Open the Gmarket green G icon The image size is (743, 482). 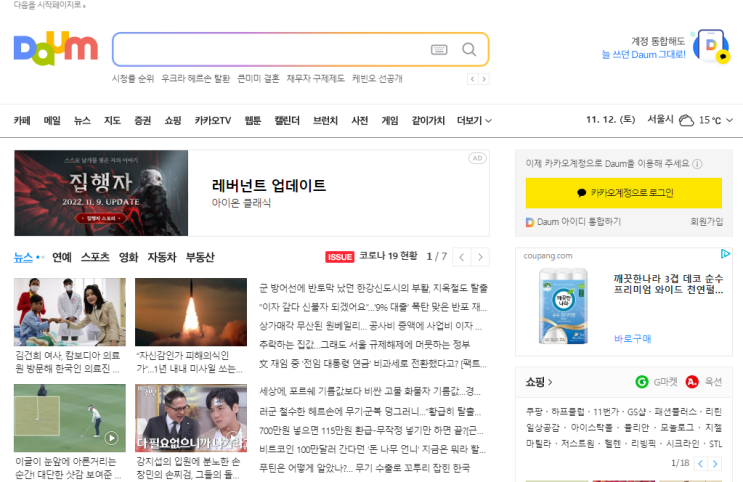pyautogui.click(x=642, y=382)
